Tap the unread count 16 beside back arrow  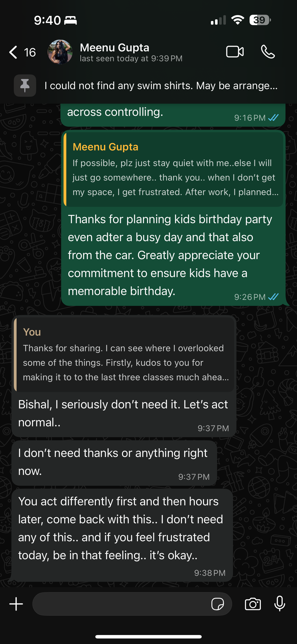pyautogui.click(x=30, y=52)
